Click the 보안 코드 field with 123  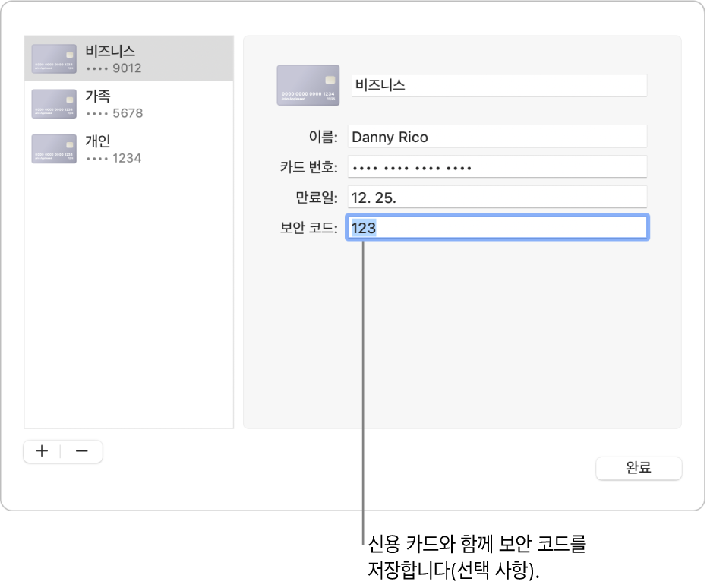coord(497,228)
